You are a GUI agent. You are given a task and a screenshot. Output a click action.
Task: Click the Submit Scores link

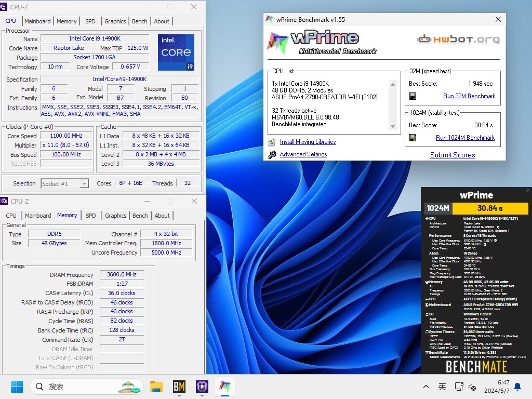coord(453,155)
